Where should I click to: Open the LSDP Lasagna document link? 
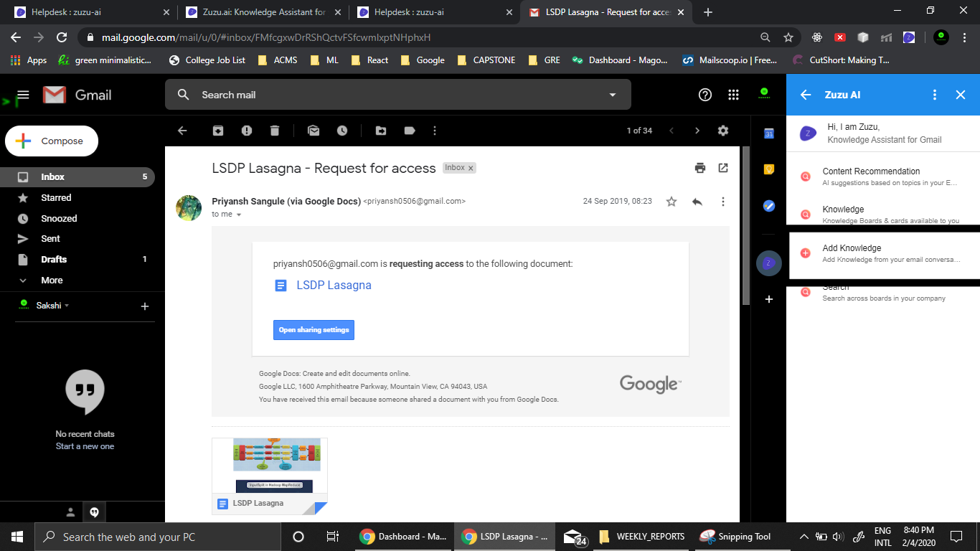[334, 285]
